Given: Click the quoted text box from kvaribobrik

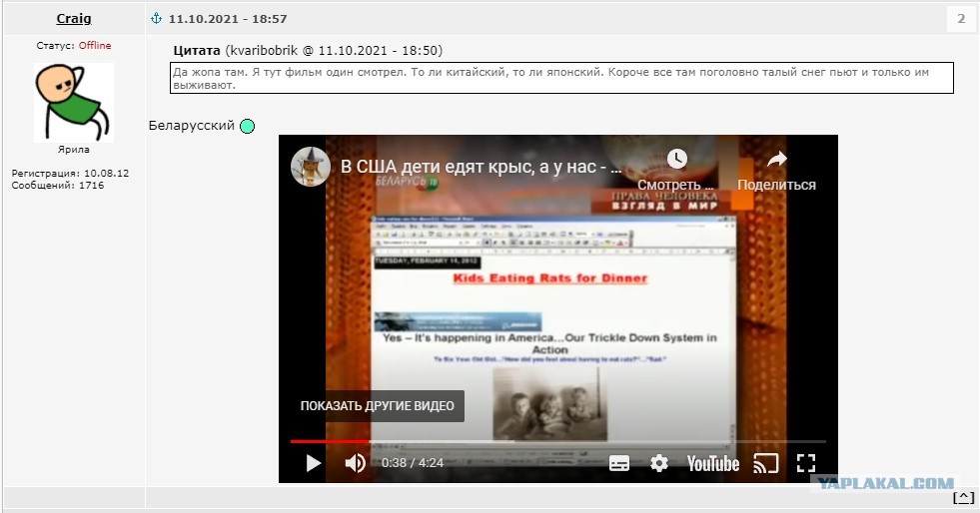Looking at the screenshot, I should pyautogui.click(x=561, y=78).
